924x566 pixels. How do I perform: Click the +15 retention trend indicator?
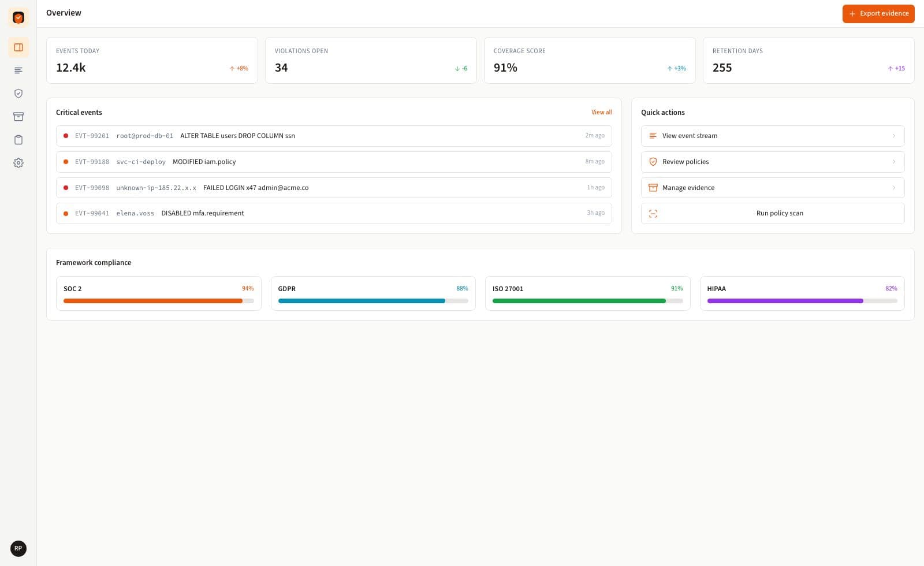[x=896, y=68]
